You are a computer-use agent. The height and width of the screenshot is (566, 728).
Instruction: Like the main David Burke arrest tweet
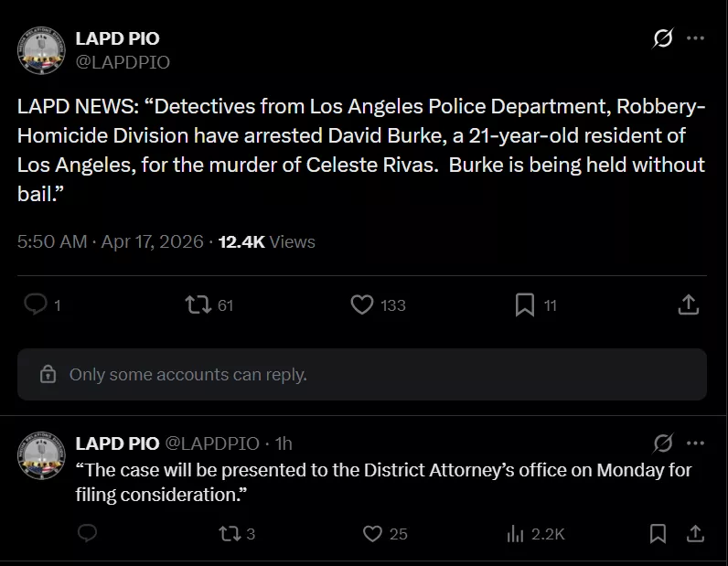tap(362, 304)
